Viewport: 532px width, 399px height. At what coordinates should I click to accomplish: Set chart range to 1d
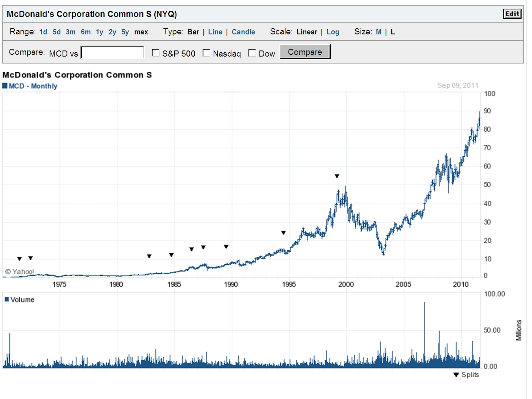coord(43,32)
